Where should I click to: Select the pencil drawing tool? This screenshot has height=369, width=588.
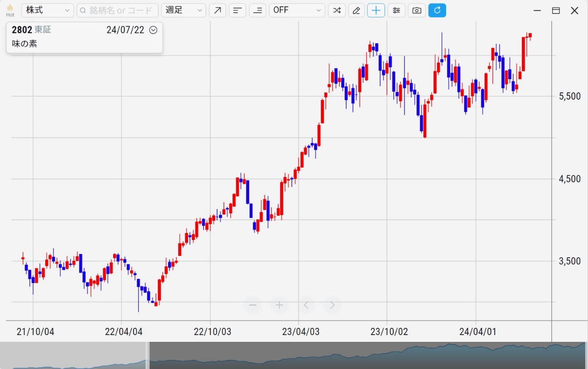coord(357,10)
